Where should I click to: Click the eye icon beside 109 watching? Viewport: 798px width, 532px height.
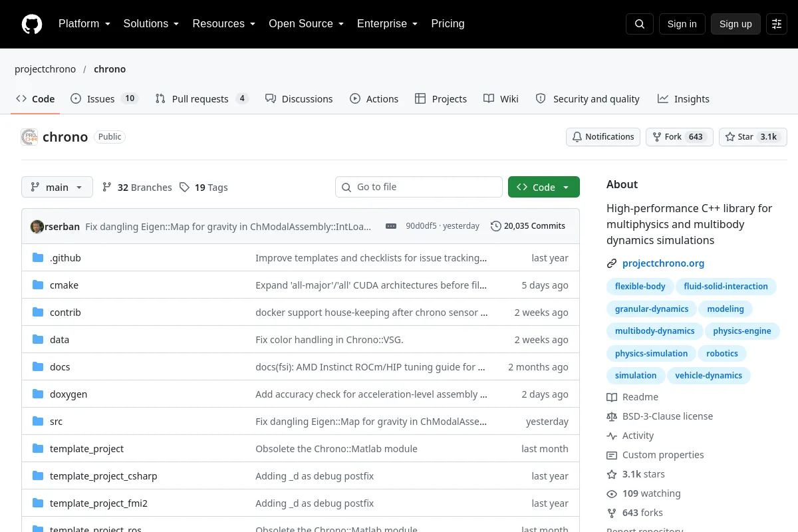pyautogui.click(x=612, y=493)
